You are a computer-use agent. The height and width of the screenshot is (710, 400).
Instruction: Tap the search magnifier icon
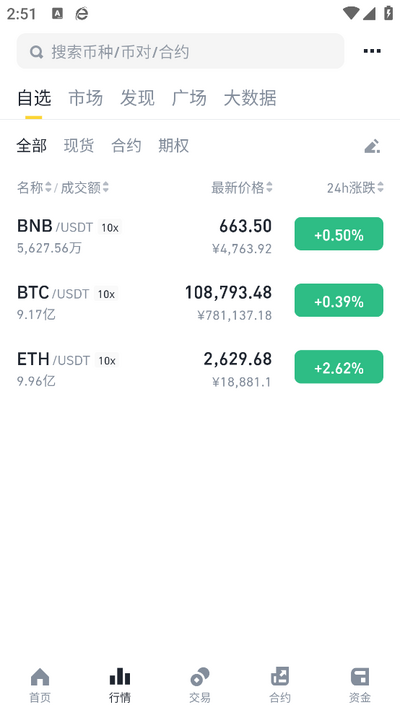37,52
